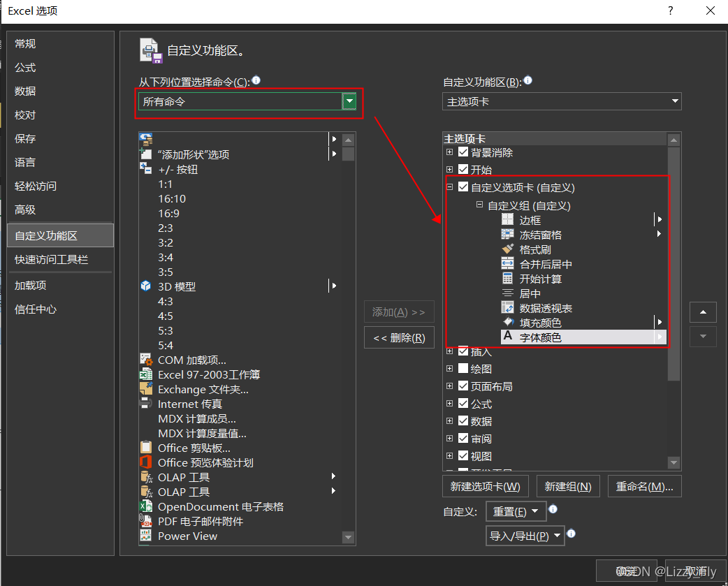The image size is (728, 586).
Task: Uncheck the 开始 tab checkbox
Action: pos(464,168)
